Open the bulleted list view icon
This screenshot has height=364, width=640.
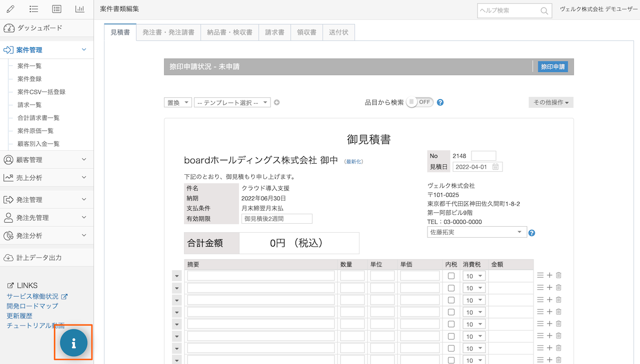click(34, 9)
